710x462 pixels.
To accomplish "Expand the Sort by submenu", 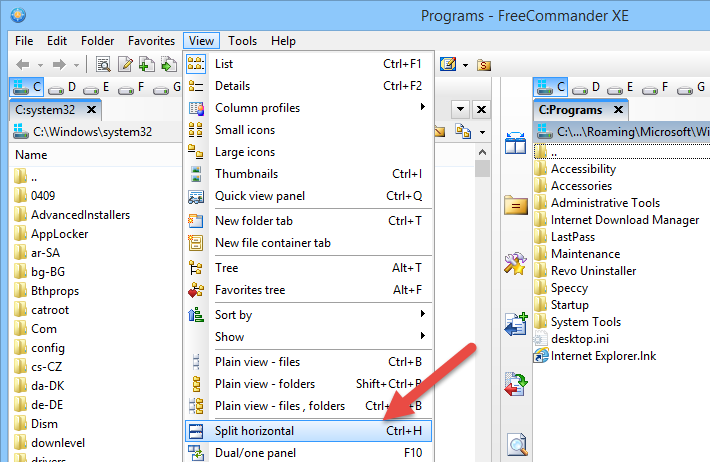I will (x=308, y=315).
